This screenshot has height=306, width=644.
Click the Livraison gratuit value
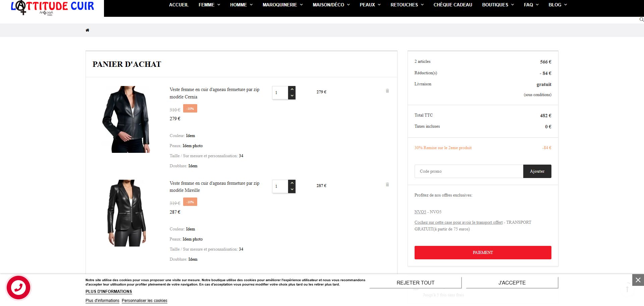544,84
